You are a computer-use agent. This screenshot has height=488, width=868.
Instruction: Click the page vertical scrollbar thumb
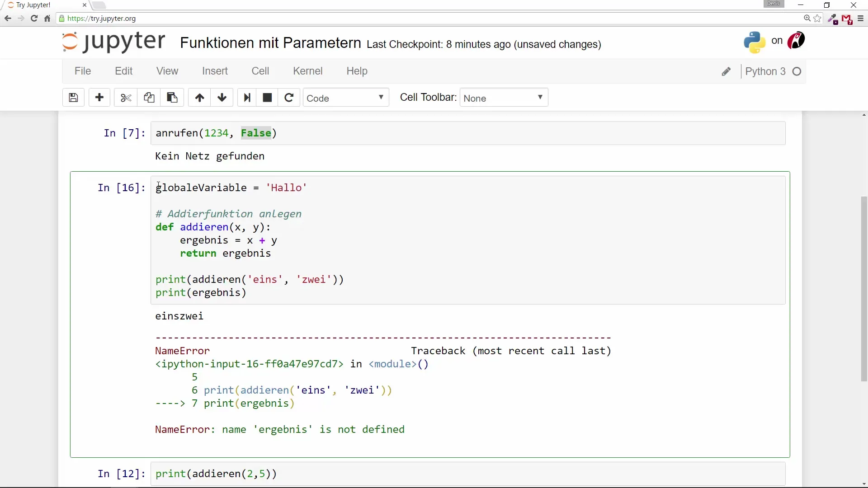pyautogui.click(x=864, y=289)
